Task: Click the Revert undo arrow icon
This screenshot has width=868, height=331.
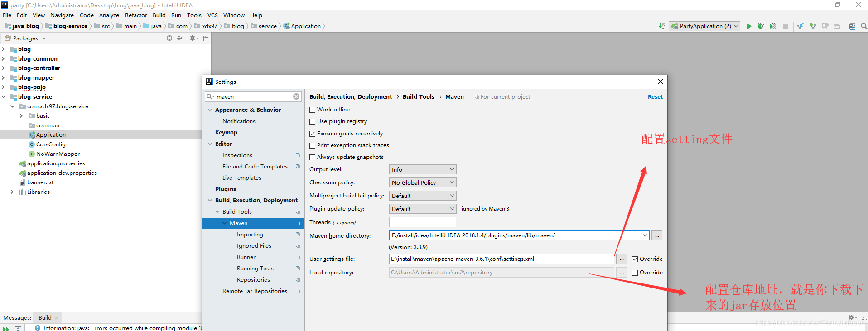Action: point(837,26)
